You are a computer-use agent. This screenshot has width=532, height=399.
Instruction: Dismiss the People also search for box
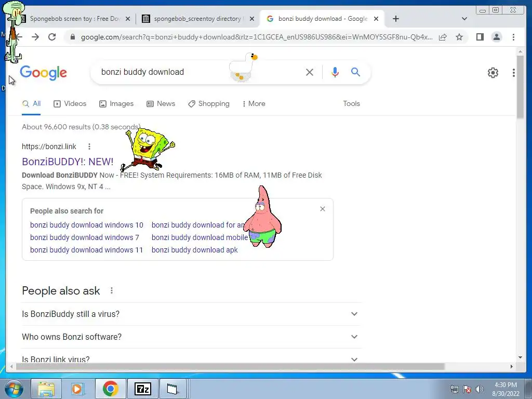[322, 209]
